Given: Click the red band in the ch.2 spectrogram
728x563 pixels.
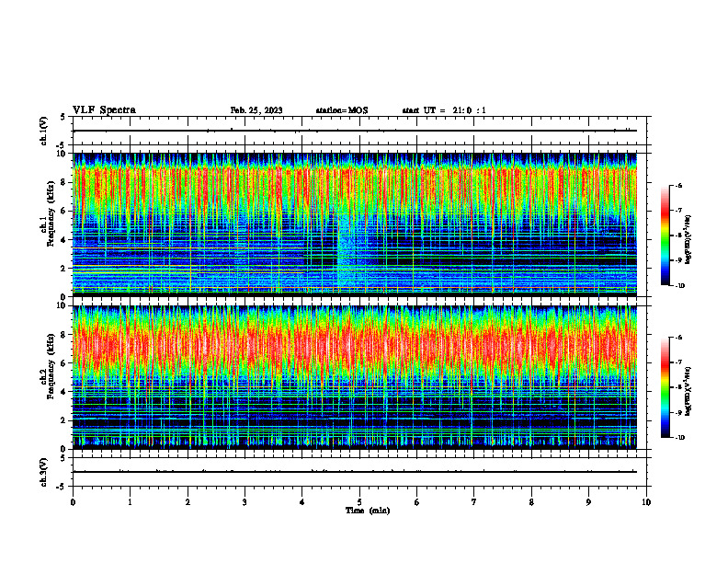Looking at the screenshot, I should (x=355, y=346).
